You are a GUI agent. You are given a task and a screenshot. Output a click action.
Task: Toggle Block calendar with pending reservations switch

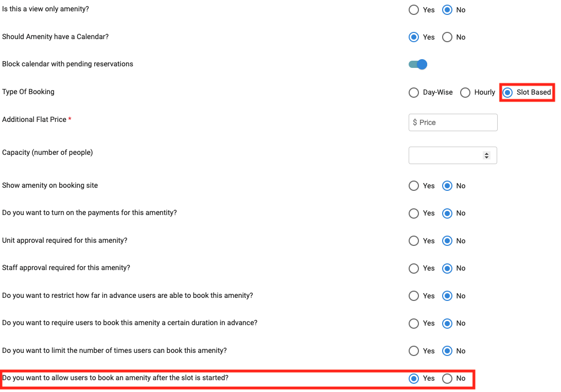pyautogui.click(x=418, y=64)
